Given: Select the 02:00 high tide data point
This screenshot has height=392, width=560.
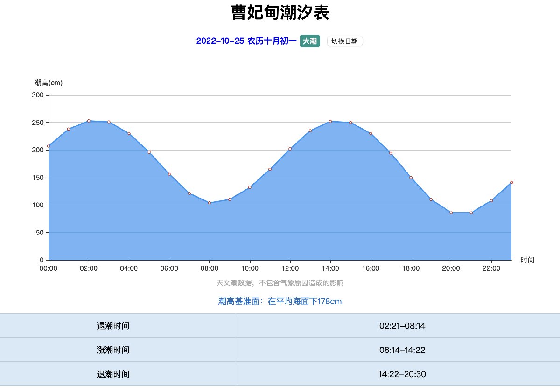Looking at the screenshot, I should tap(89, 121).
